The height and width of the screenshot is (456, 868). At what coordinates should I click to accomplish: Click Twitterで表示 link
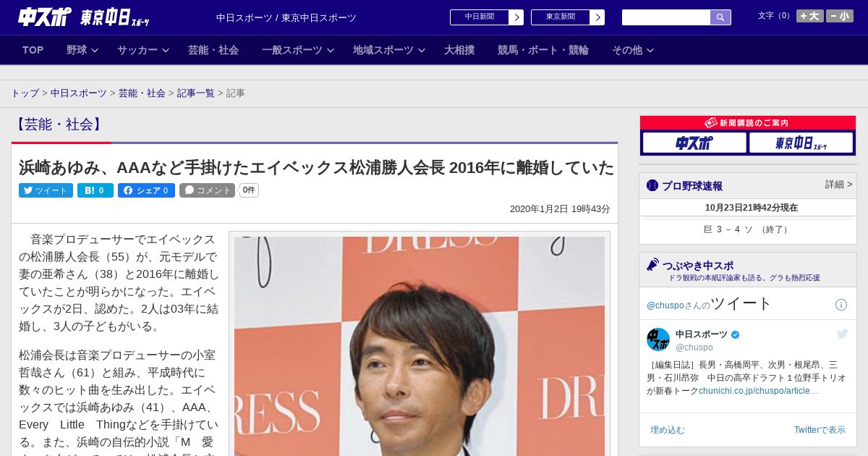(820, 430)
